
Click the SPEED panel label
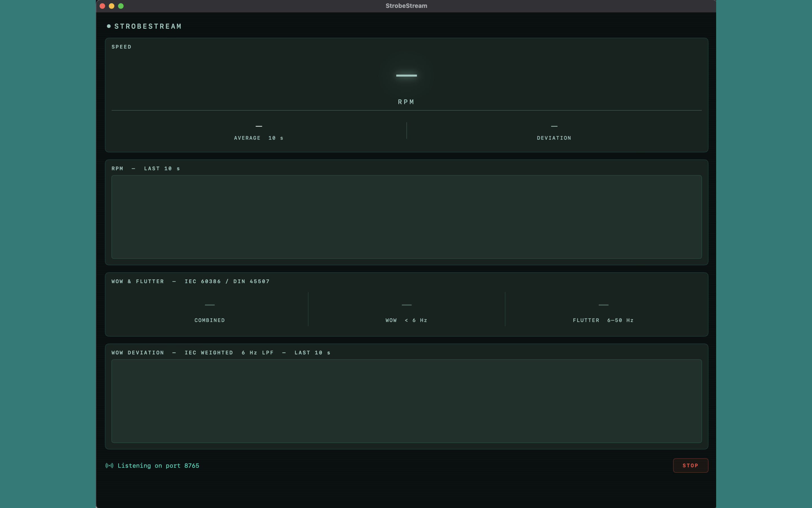tap(122, 47)
